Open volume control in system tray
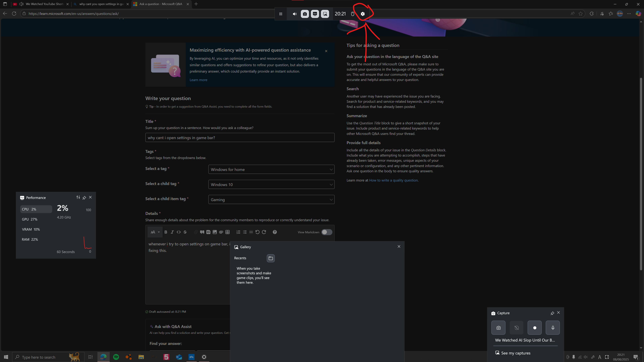This screenshot has width=644, height=362. [585, 357]
